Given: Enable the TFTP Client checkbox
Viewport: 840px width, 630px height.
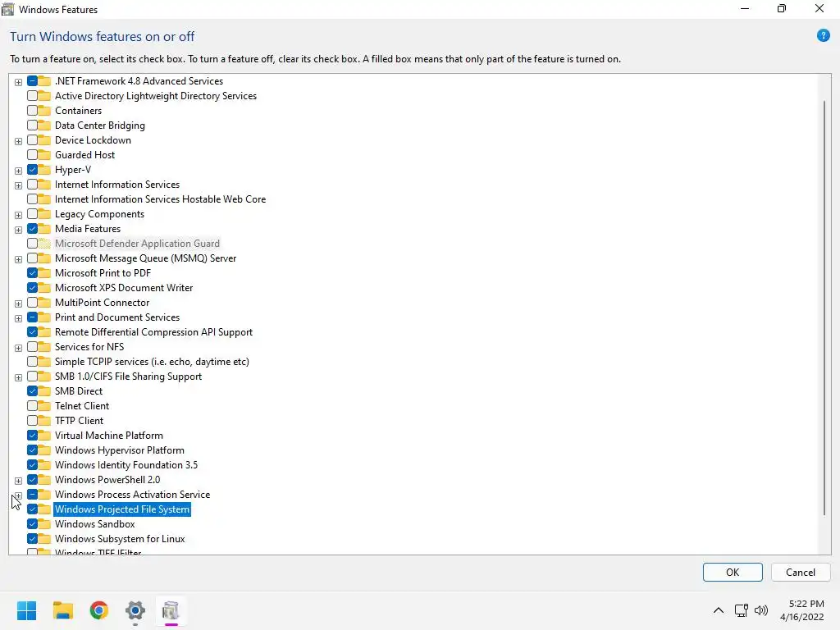Looking at the screenshot, I should (32, 421).
